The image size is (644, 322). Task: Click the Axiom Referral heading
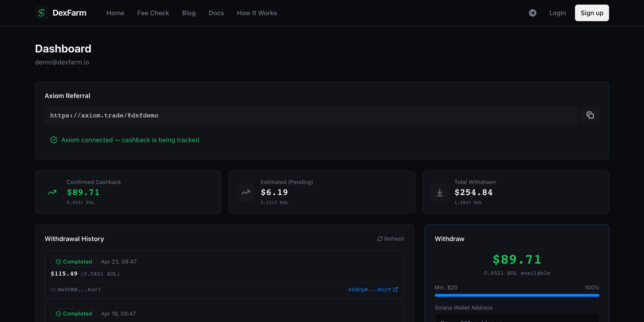pos(67,96)
